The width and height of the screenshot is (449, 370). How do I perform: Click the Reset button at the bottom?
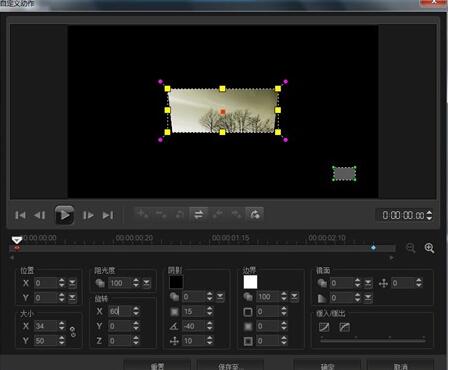[157, 366]
